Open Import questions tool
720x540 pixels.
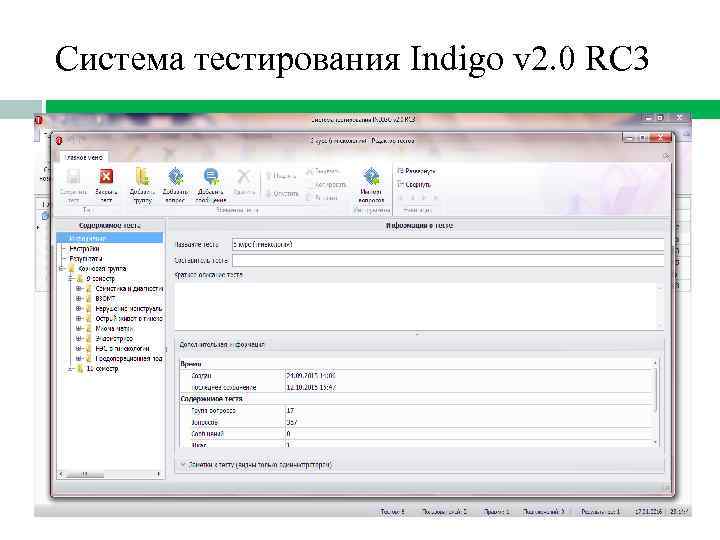pyautogui.click(x=371, y=186)
